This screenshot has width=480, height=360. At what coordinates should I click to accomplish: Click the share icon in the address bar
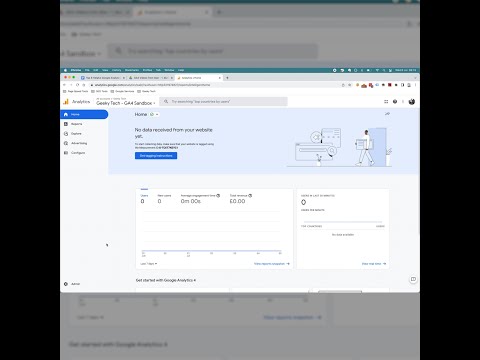point(343,85)
